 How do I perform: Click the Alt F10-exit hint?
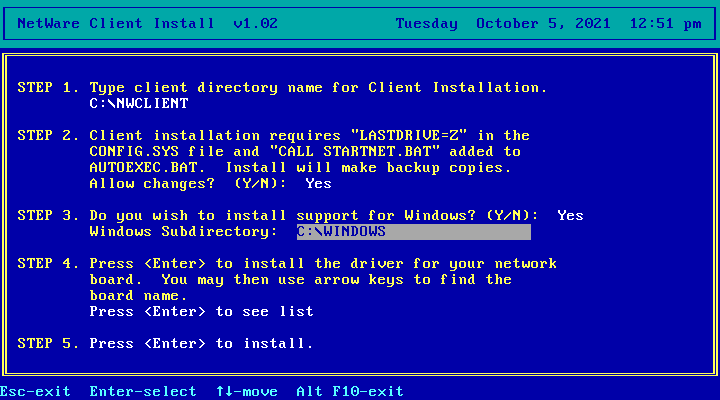(x=350, y=392)
